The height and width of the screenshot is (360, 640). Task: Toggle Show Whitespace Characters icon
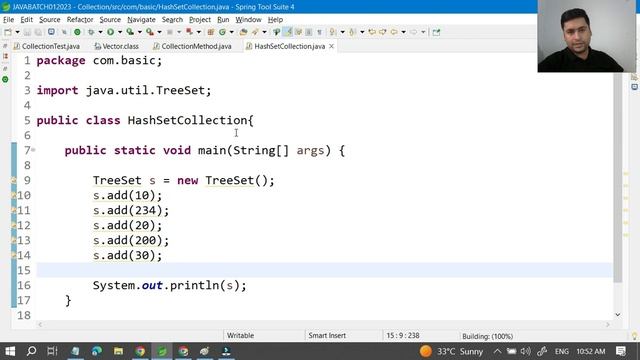pos(320,32)
